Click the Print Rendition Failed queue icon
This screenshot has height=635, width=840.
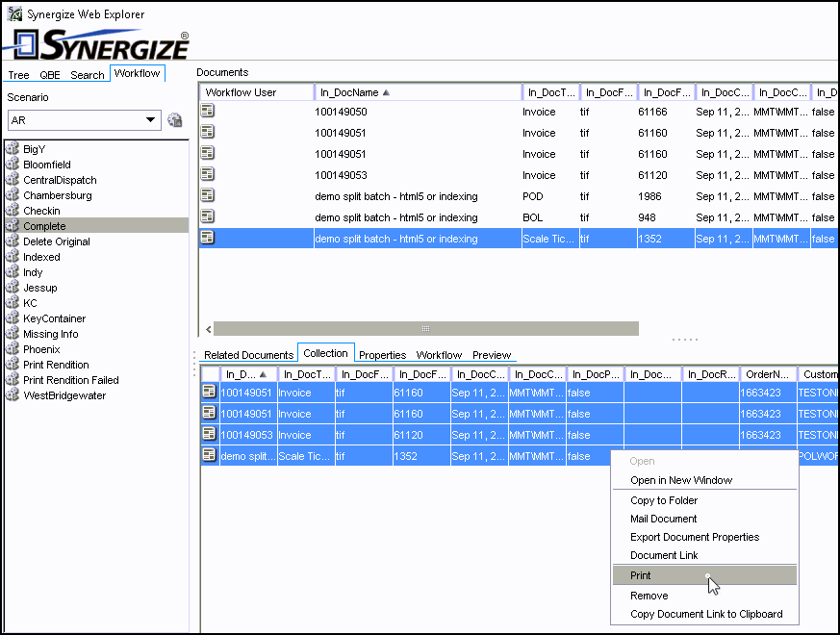[13, 380]
